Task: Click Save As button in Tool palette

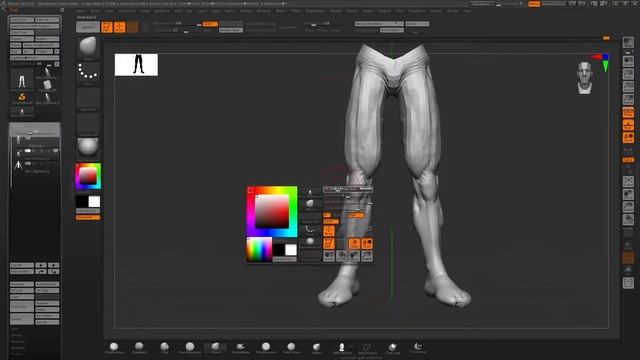Action: pos(47,20)
